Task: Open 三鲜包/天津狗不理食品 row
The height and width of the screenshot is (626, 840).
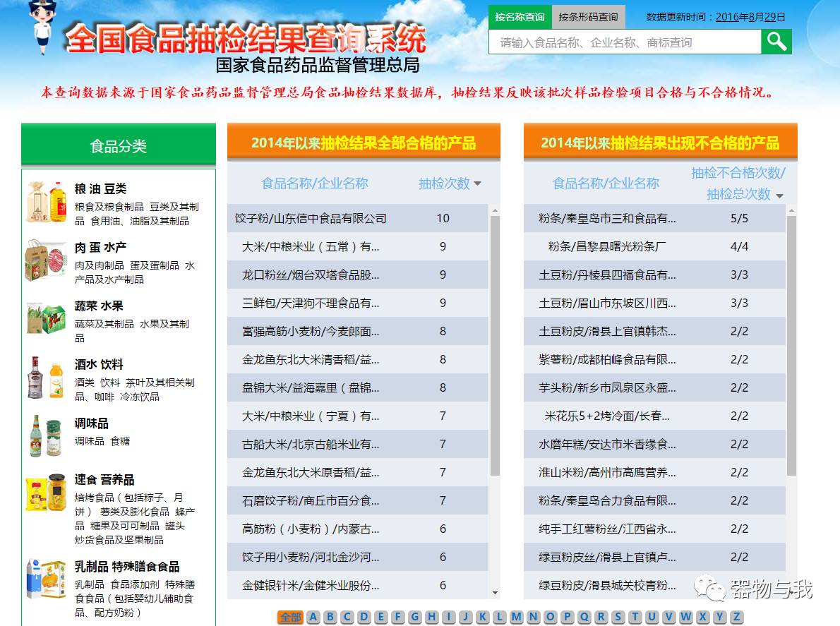Action: coord(358,303)
